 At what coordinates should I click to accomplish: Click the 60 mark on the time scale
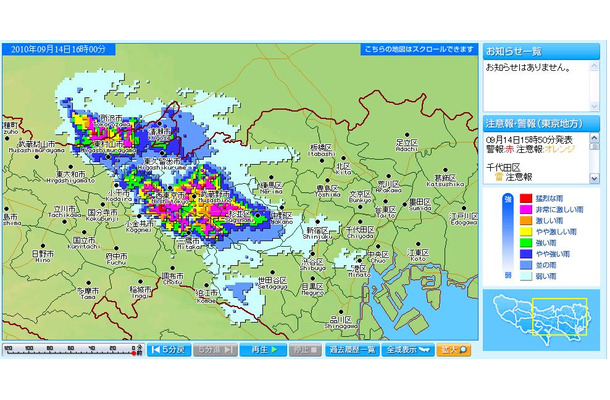pyautogui.click(x=71, y=348)
